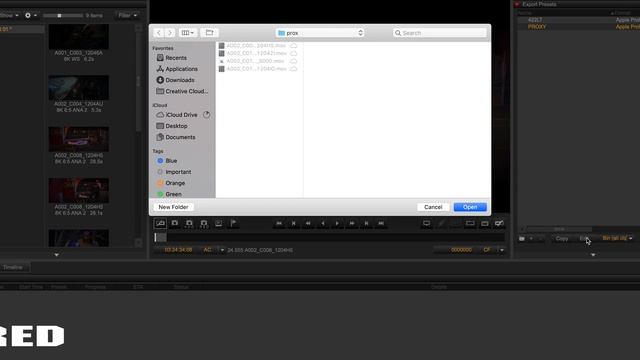
Task: Open the gear settings menu in browser
Action: tap(31, 15)
